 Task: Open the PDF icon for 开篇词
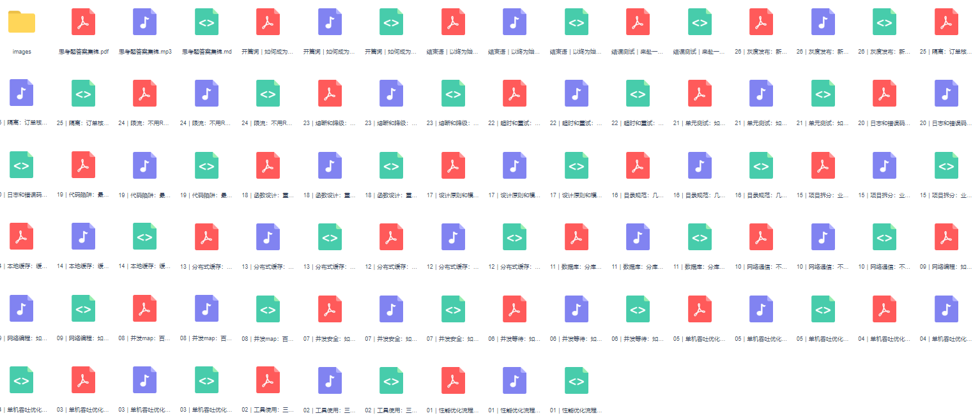click(268, 22)
